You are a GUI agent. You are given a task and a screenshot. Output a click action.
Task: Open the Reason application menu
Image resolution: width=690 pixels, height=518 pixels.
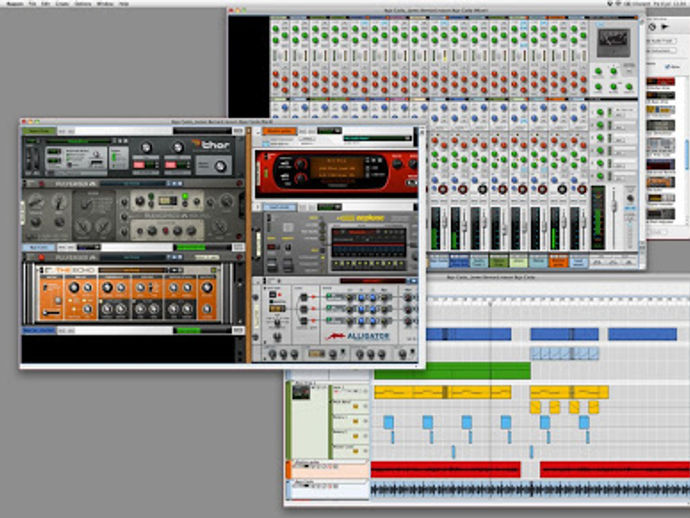[x=15, y=4]
